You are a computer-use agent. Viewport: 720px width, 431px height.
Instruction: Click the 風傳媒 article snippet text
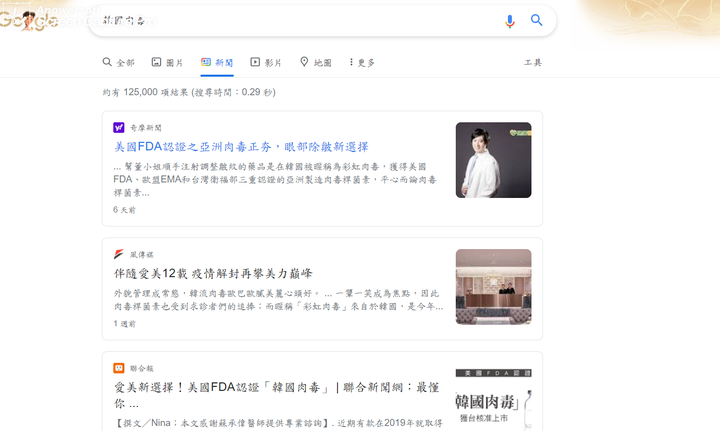click(x=278, y=300)
